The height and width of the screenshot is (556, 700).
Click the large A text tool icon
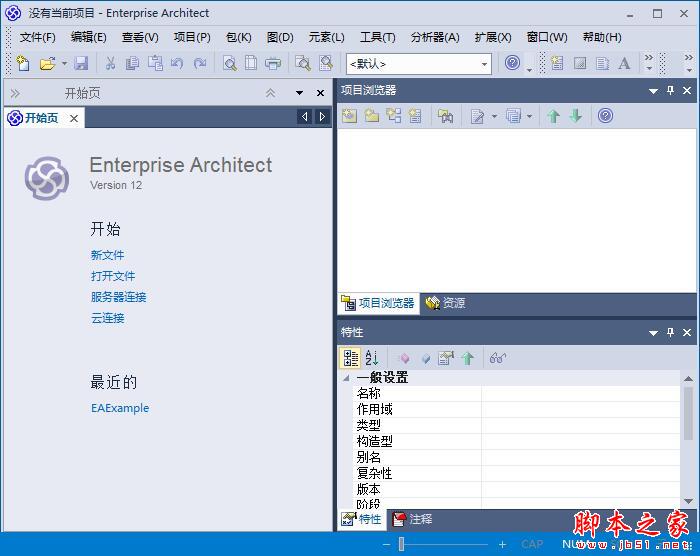point(624,63)
